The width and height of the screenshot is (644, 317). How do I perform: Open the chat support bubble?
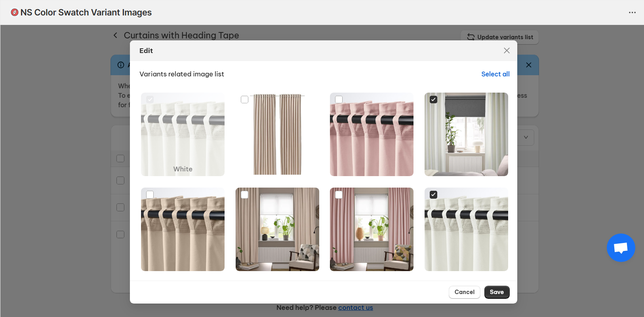click(x=621, y=248)
